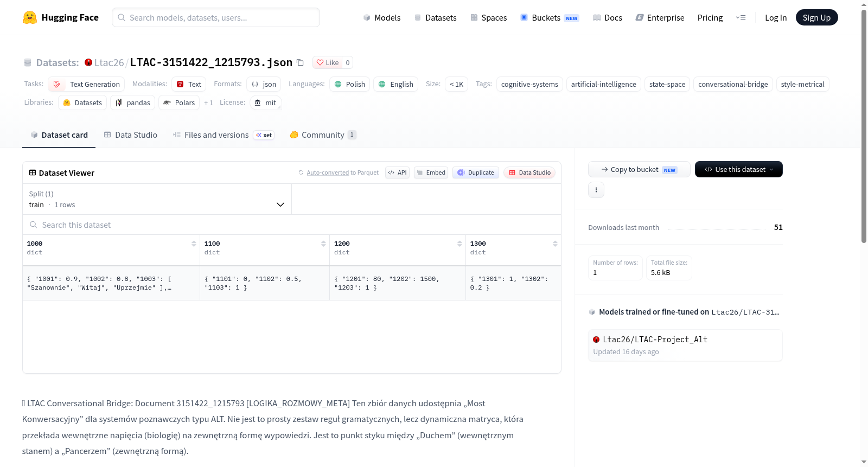Click the Hugging Face logo icon

[30, 17]
